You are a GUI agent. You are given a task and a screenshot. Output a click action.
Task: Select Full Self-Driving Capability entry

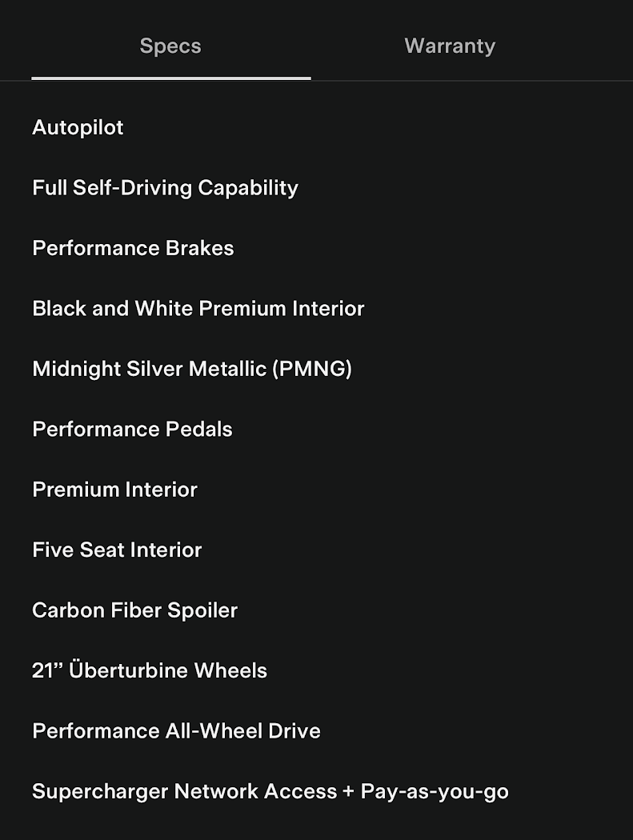pos(165,188)
